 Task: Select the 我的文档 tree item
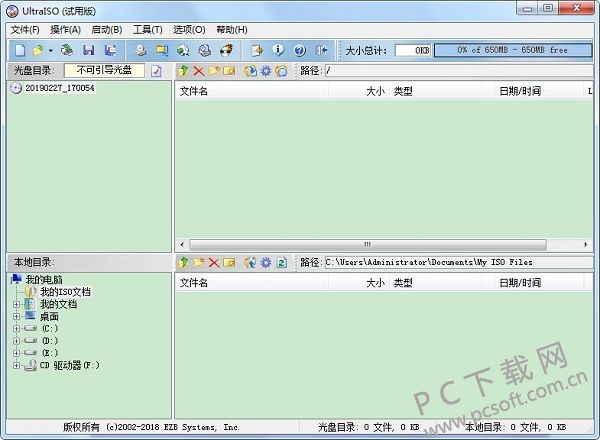(59, 305)
